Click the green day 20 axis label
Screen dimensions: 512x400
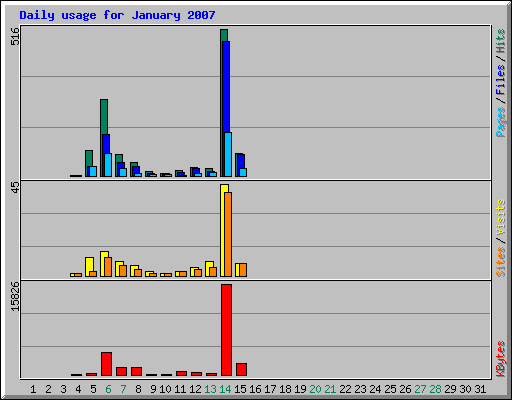(x=315, y=389)
